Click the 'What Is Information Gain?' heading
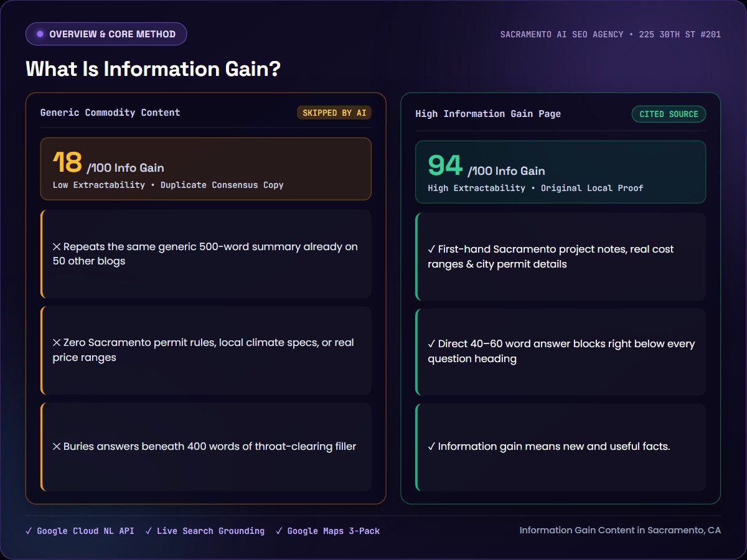Image resolution: width=747 pixels, height=560 pixels. click(x=153, y=68)
